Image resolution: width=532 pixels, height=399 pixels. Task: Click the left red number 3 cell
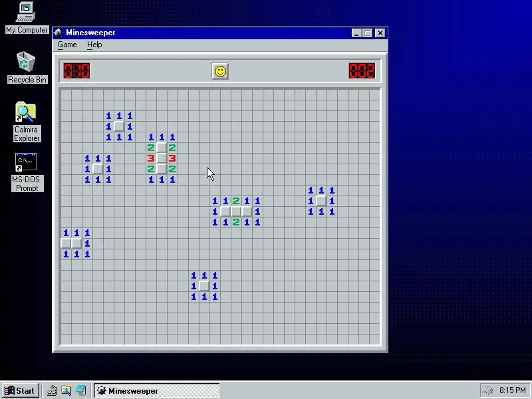pyautogui.click(x=151, y=158)
